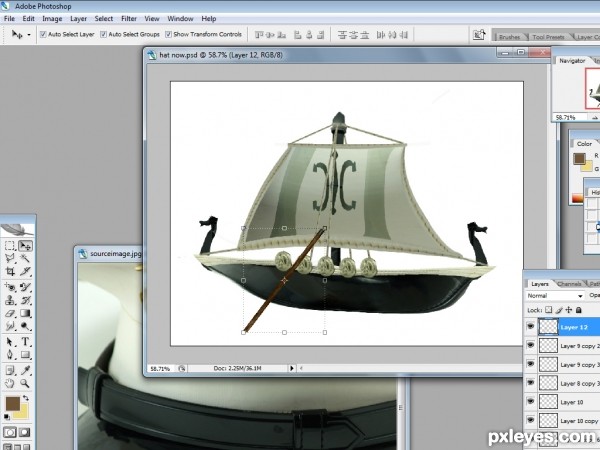
Task: Select the Polygonal Lasso tool
Action: (10, 258)
